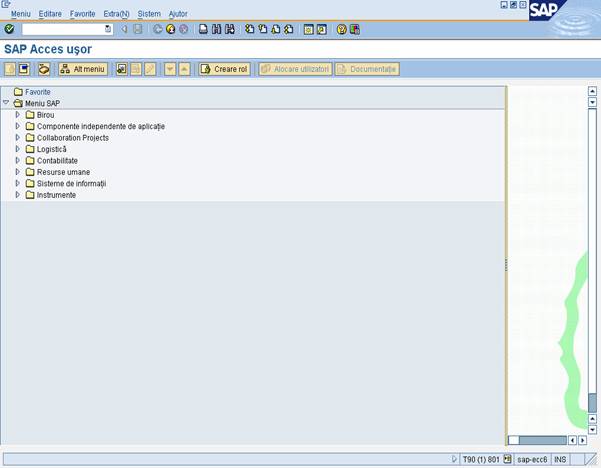Click the right arrow of the horizontal scrollbar

(583, 440)
